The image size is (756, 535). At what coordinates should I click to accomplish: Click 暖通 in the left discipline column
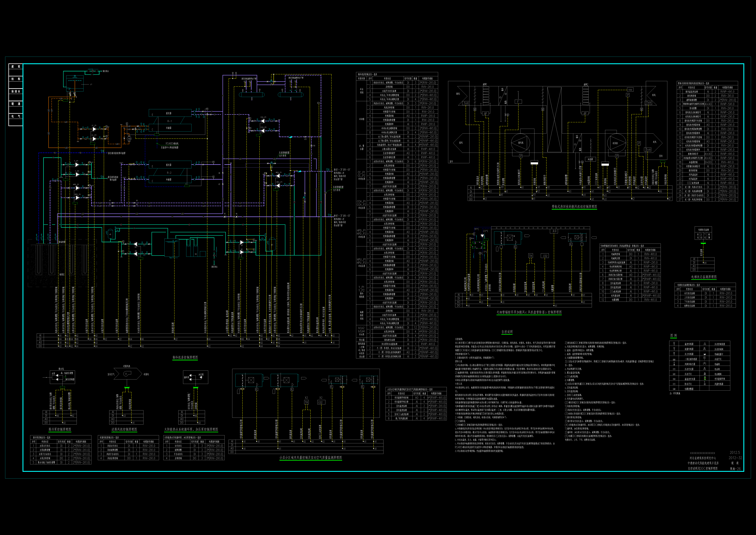[x=16, y=104]
